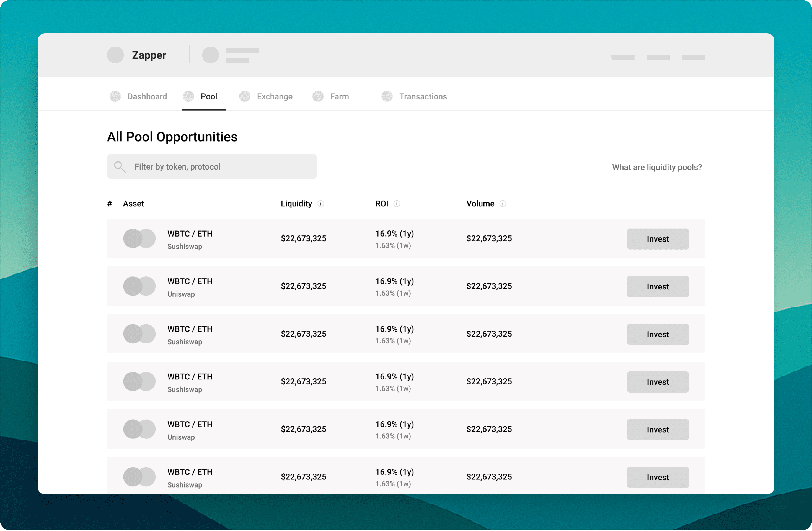This screenshot has height=531, width=812.
Task: Go to the Transactions tab
Action: [x=423, y=97]
